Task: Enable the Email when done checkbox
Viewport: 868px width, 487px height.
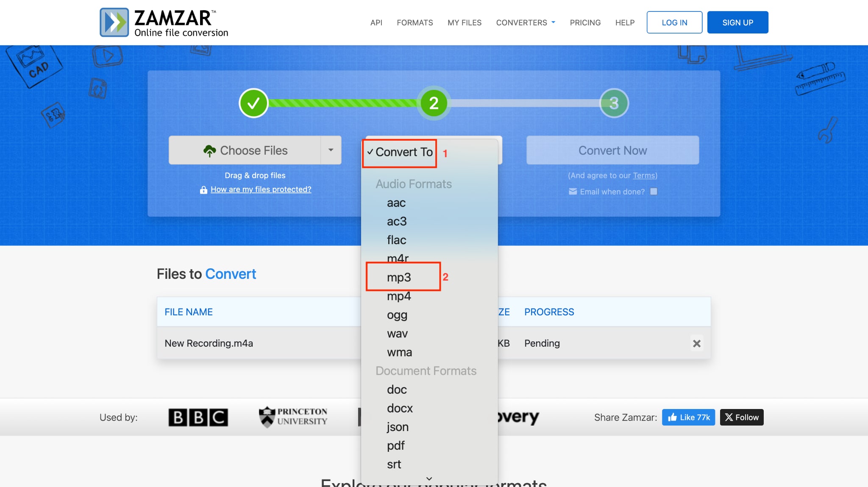Action: point(654,192)
